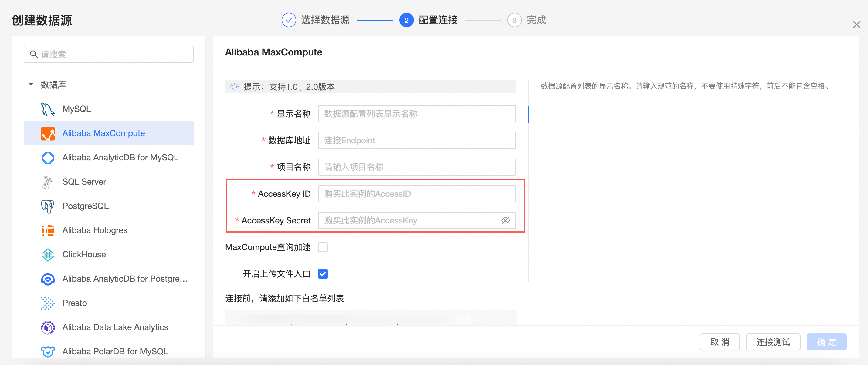Select the Alibaba MaxCompute orange icon

[x=48, y=133]
